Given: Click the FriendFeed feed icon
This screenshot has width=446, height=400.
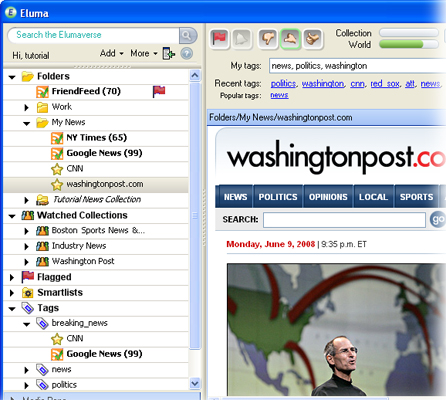Looking at the screenshot, I should click(x=42, y=92).
